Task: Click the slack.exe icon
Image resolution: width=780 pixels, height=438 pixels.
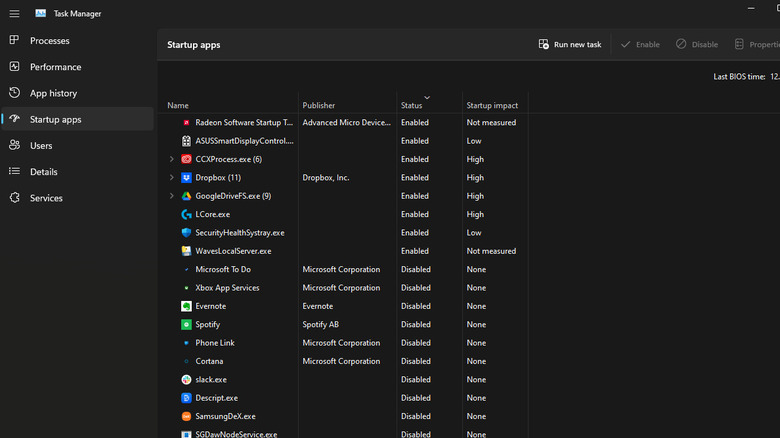Action: click(x=186, y=380)
